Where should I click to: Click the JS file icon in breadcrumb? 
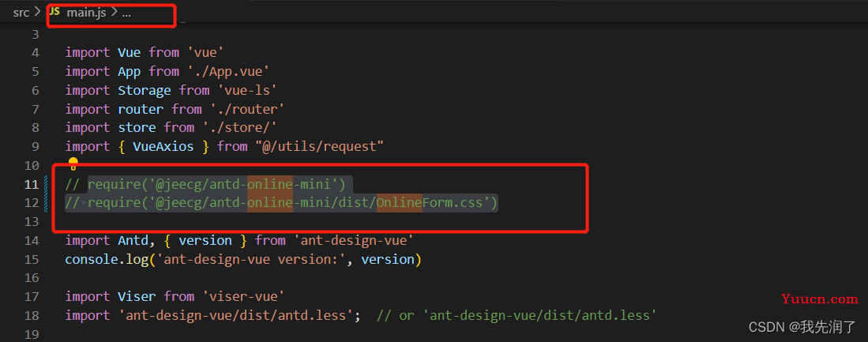pyautogui.click(x=54, y=12)
